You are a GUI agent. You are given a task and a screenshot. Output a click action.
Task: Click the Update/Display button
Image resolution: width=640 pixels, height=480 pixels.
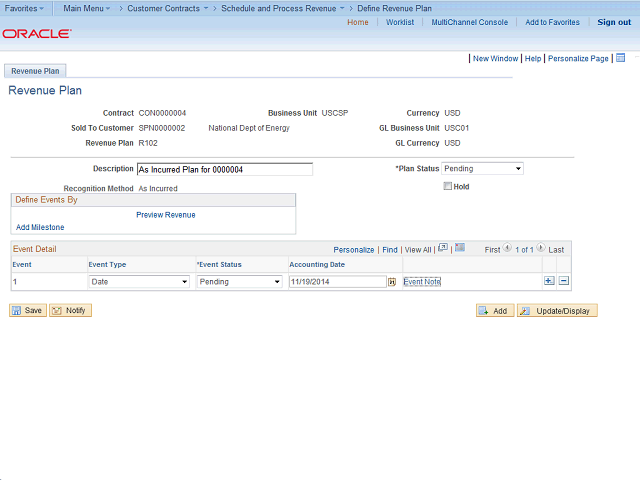pos(557,311)
